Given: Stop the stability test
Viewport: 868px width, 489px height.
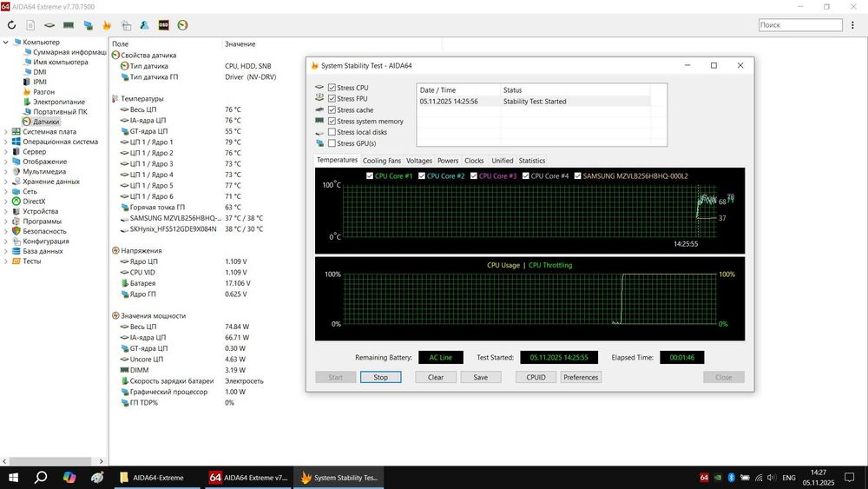Looking at the screenshot, I should [x=380, y=377].
